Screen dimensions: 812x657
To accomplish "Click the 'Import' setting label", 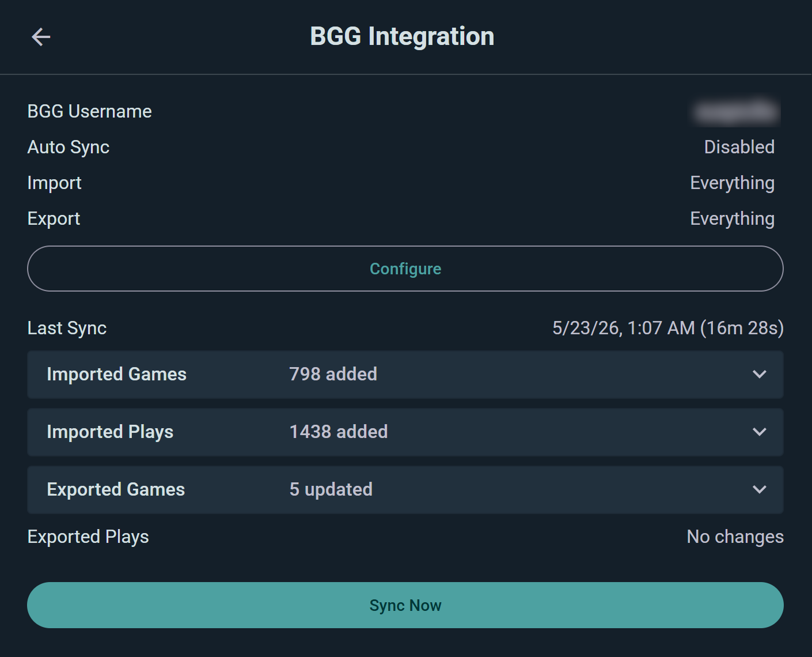I will pyautogui.click(x=54, y=183).
